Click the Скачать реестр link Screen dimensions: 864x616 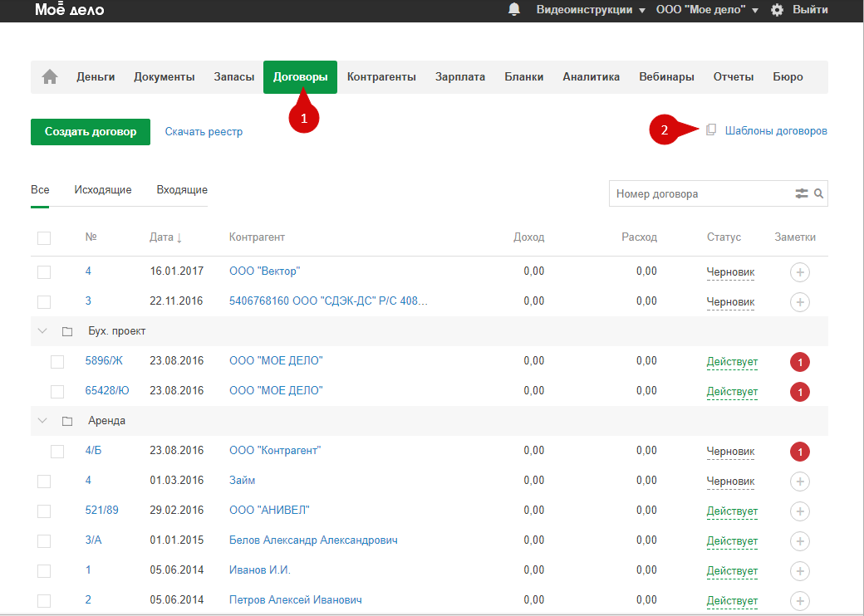pos(204,131)
